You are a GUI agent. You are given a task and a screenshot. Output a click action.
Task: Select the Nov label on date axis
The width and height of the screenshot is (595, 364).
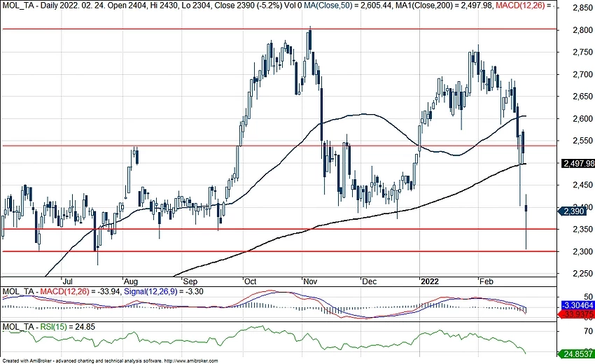[x=310, y=281]
